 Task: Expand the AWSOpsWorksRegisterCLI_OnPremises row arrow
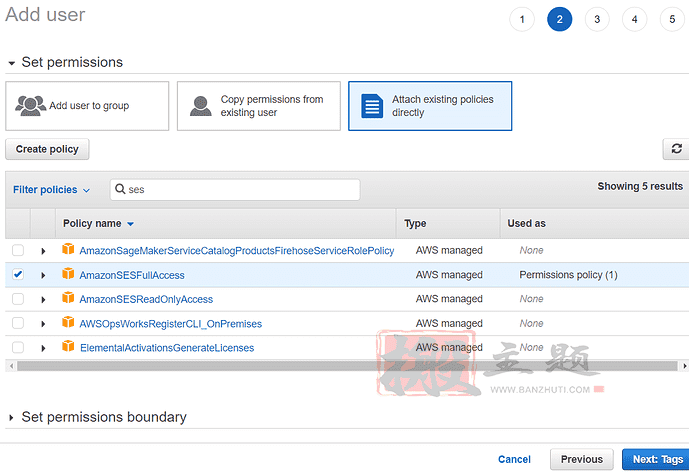tap(43, 323)
